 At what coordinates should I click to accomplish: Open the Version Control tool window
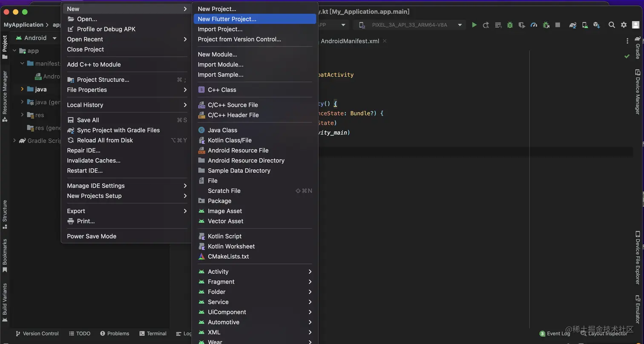click(37, 333)
